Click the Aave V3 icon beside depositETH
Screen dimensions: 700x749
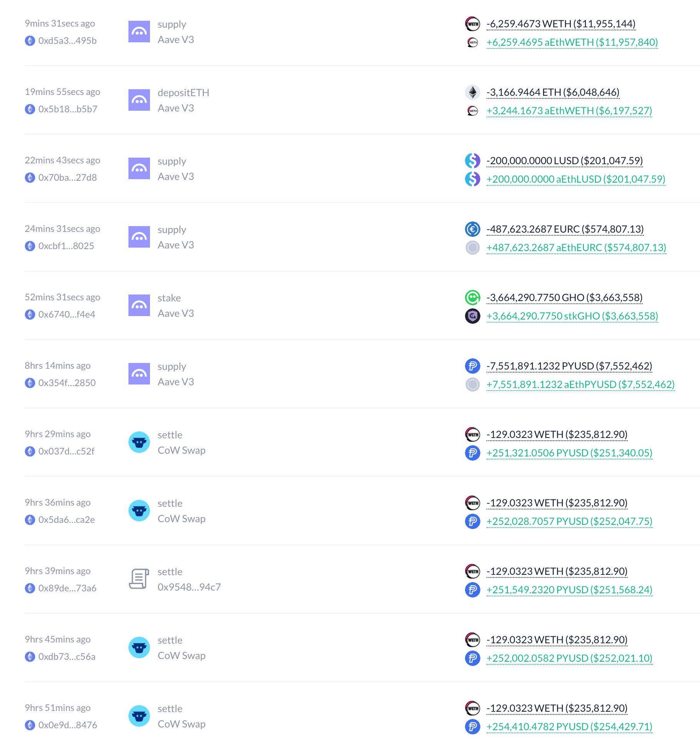139,100
